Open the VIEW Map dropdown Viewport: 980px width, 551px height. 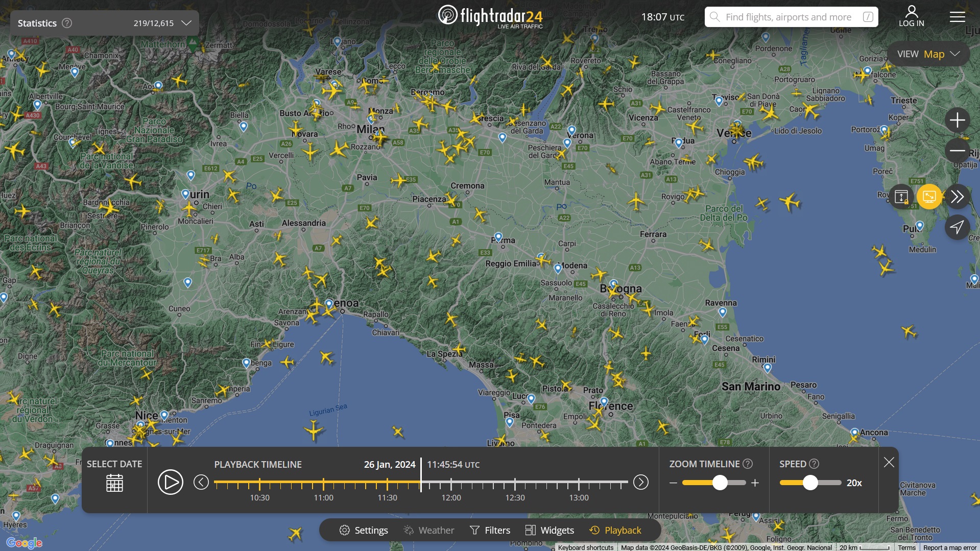[928, 54]
